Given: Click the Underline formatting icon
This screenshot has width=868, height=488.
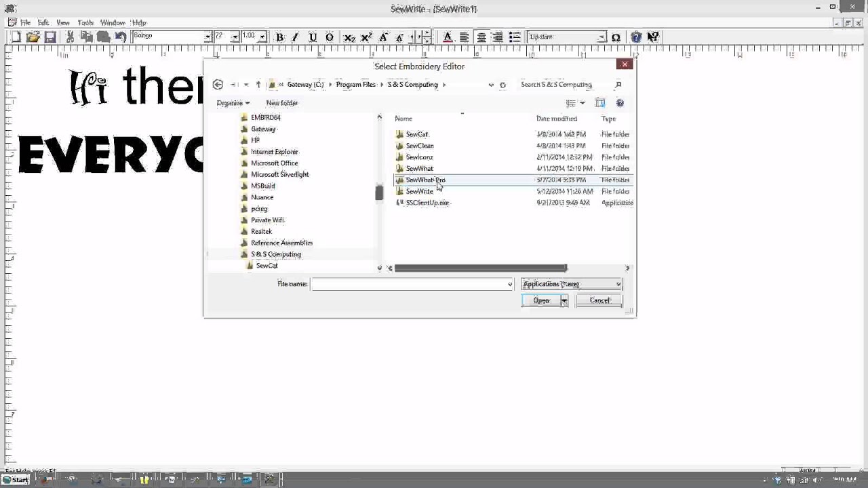Looking at the screenshot, I should [x=313, y=37].
